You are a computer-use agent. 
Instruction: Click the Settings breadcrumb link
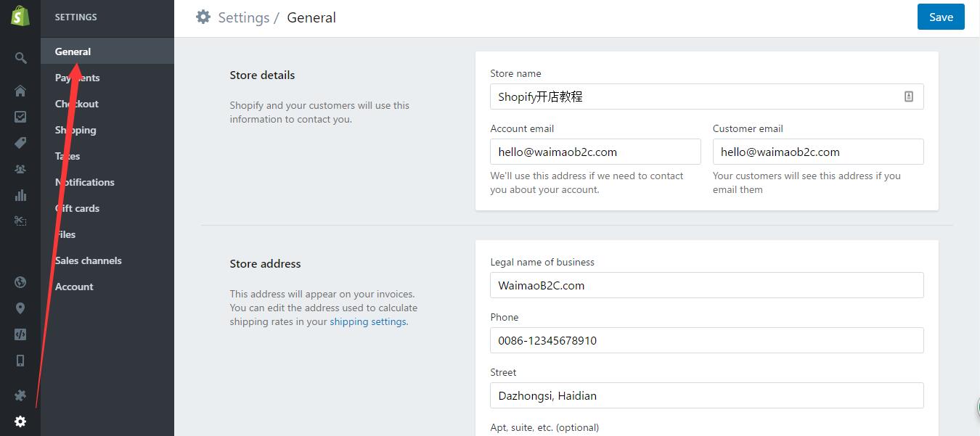click(x=243, y=17)
